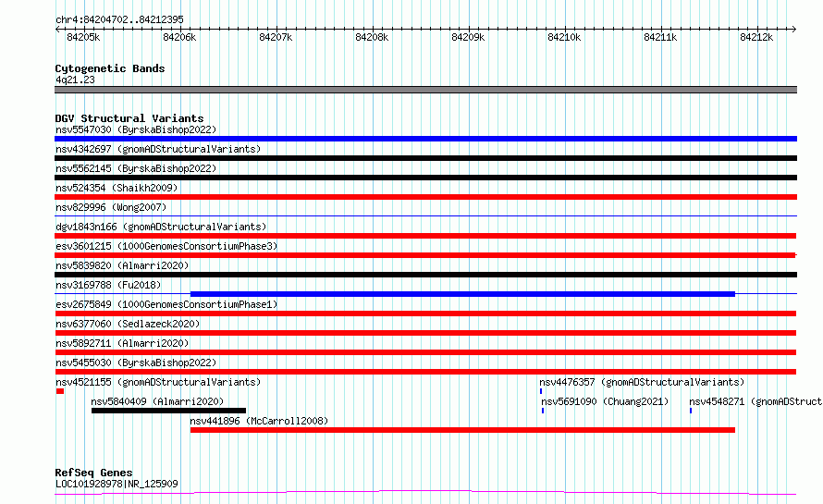823x504 pixels.
Task: Open the nsv5562145 (ByrskaBishop2022) label
Action: coord(136,168)
